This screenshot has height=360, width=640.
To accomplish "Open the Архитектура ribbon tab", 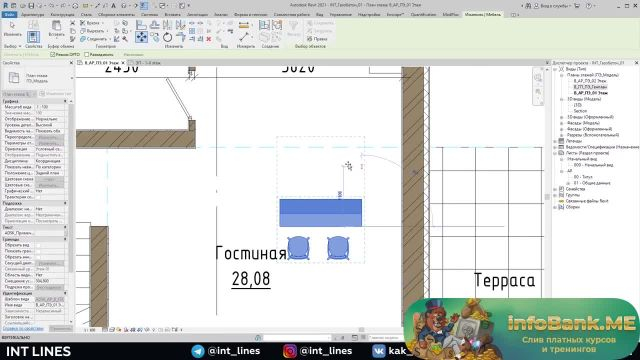I will (x=33, y=15).
